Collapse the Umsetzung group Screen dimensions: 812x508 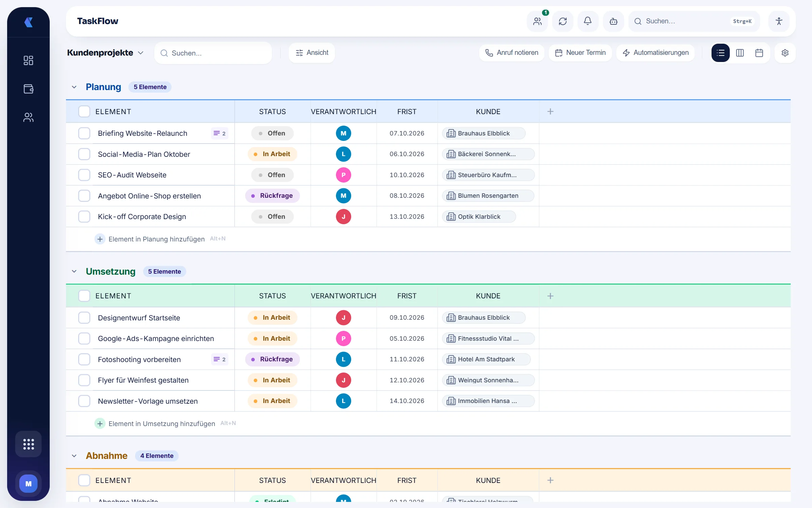[74, 272]
